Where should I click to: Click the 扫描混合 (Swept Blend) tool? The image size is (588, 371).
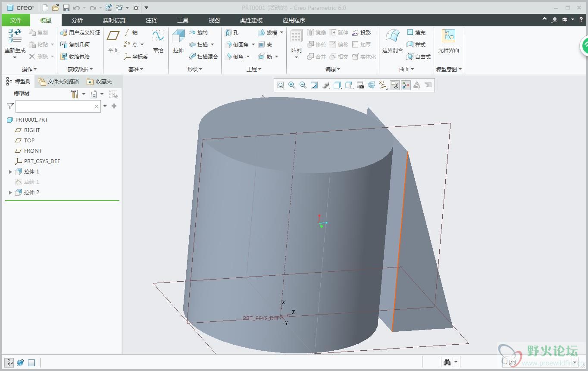coord(203,57)
